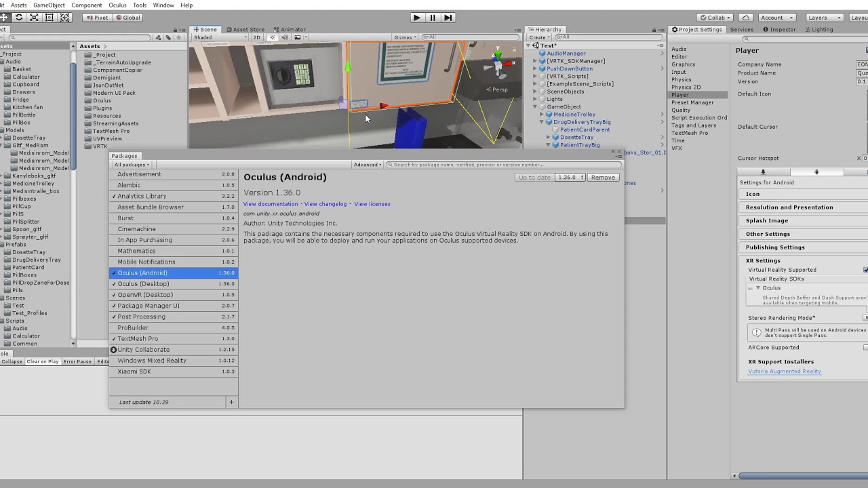Toggle Global handle rotation mode
This screenshot has width=868, height=488.
point(127,18)
